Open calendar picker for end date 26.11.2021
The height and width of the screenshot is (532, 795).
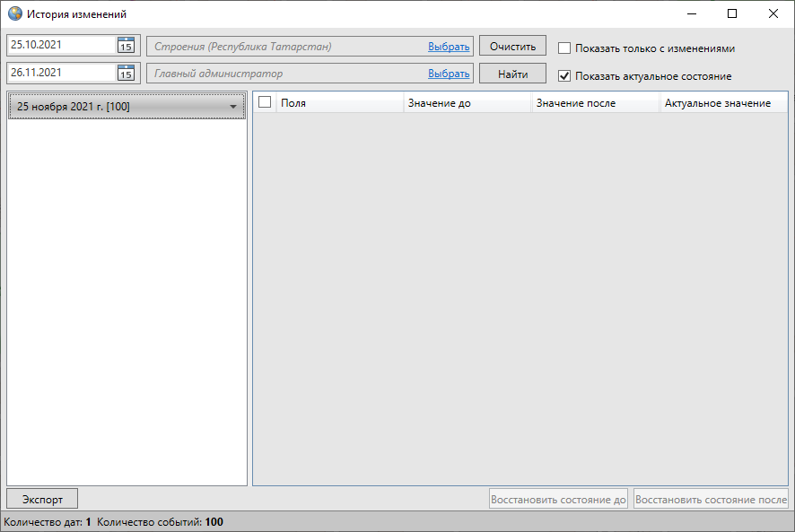tap(126, 74)
